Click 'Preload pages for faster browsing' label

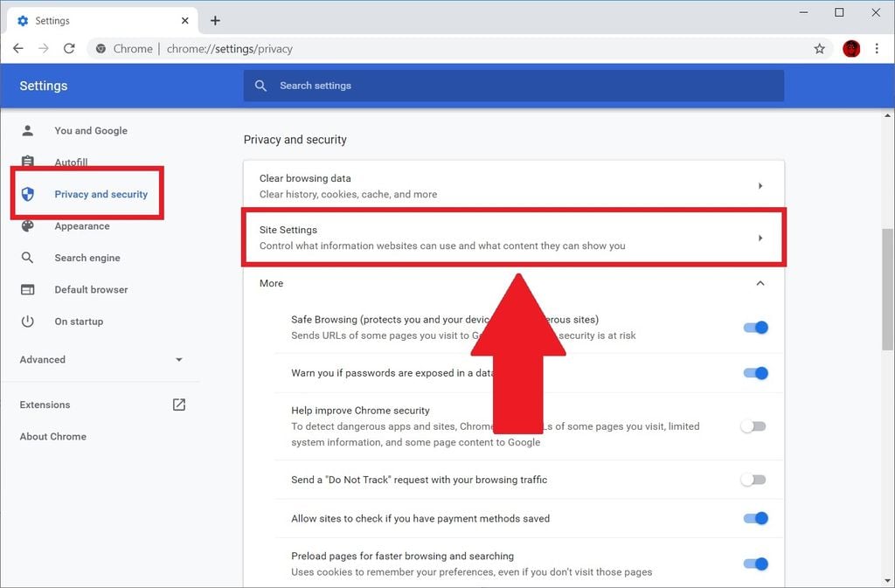point(402,556)
